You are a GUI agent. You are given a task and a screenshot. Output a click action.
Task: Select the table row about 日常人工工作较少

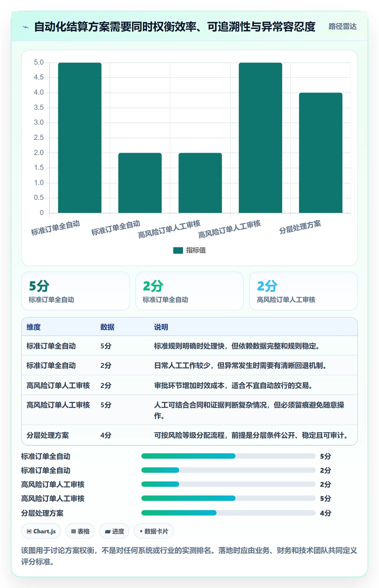coord(190,365)
